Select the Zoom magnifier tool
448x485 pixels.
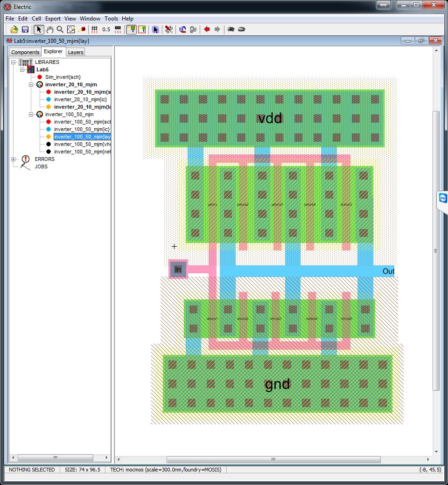(60, 29)
